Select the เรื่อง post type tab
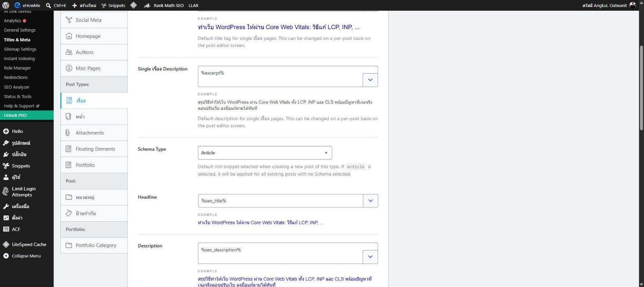 94,101
